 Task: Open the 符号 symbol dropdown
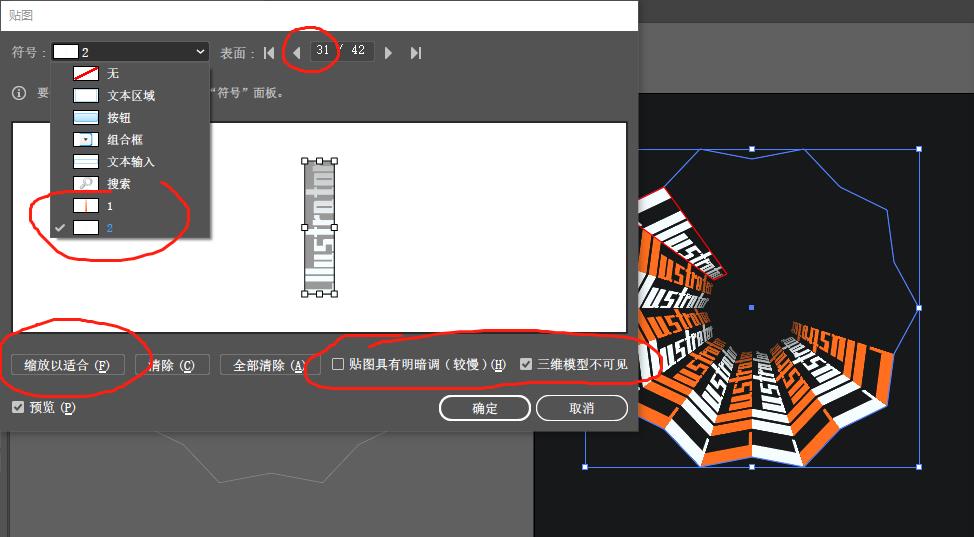(x=130, y=52)
